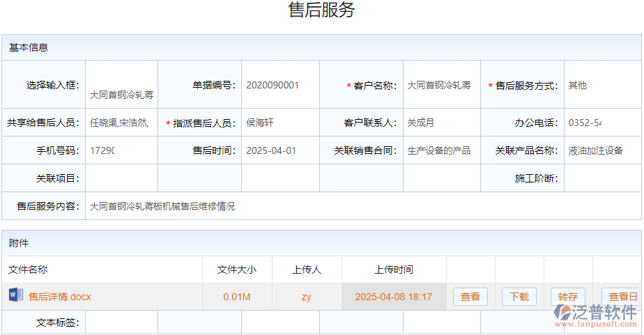Select the upload time cell 2025-04-08 18:17
644x335 pixels.
(x=393, y=297)
